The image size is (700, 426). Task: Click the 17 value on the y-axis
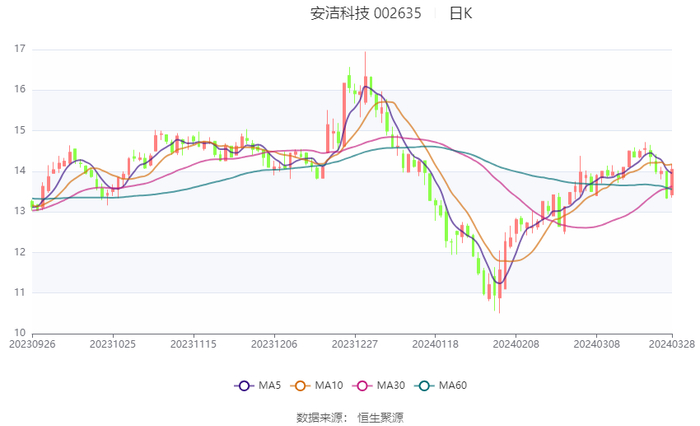coord(20,49)
